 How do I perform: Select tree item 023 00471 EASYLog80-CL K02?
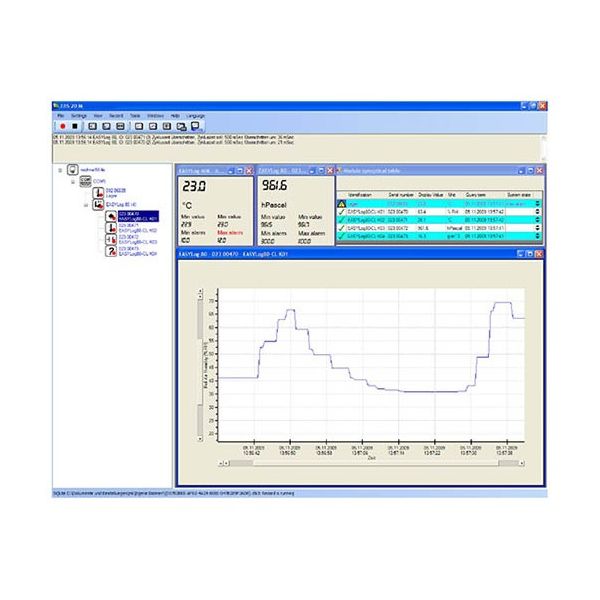[x=138, y=228]
